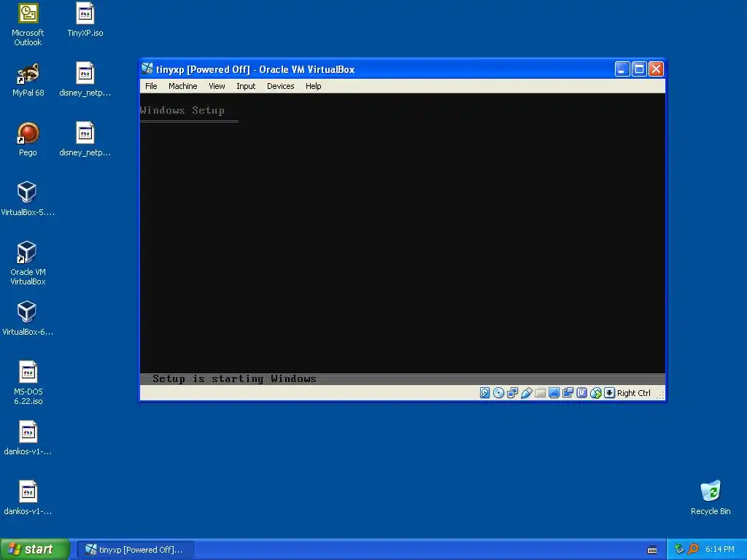Click the CPU chip indicator in status bar
This screenshot has height=560, width=747.
(x=581, y=393)
